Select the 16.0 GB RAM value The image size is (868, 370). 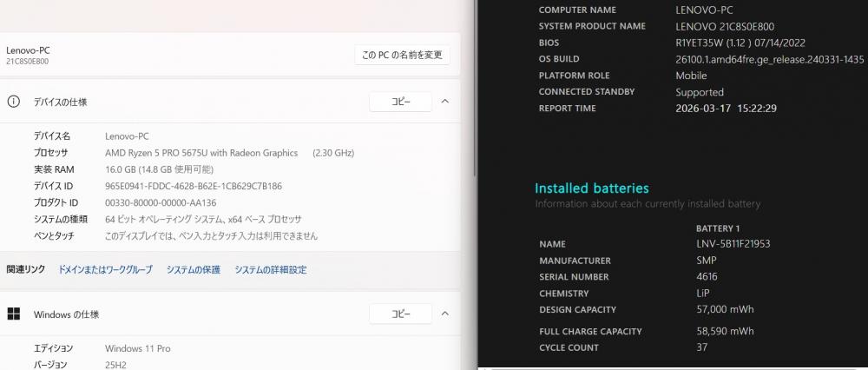[x=159, y=169]
